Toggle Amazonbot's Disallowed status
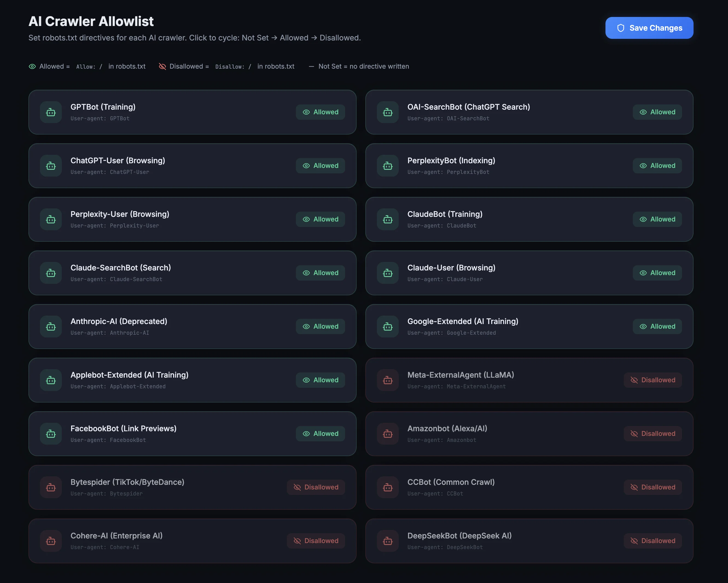728x583 pixels. point(653,433)
